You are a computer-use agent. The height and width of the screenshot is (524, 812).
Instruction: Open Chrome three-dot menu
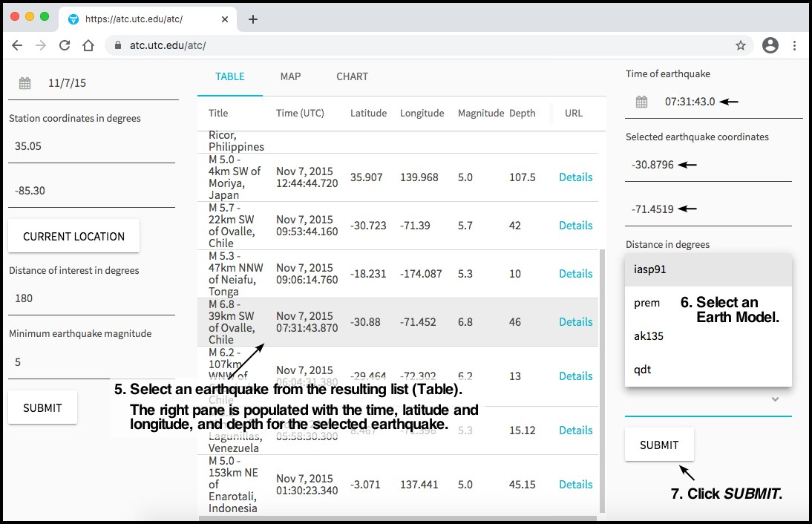(x=794, y=45)
